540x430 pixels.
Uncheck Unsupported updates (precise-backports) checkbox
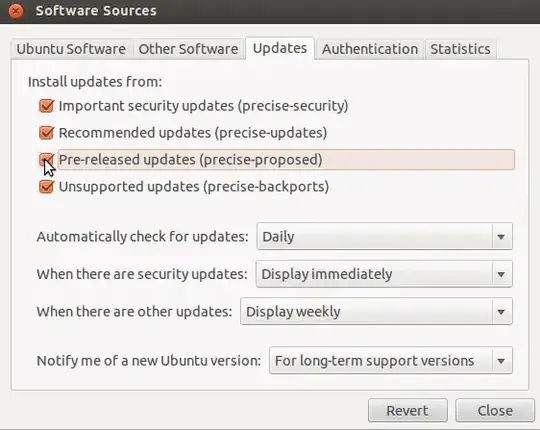point(46,187)
